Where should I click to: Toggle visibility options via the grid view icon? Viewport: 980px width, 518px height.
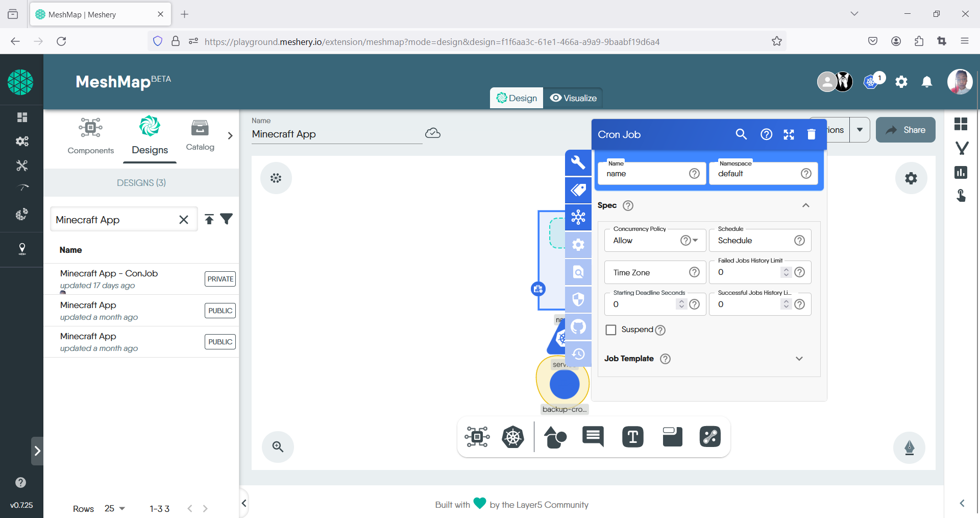pyautogui.click(x=962, y=124)
